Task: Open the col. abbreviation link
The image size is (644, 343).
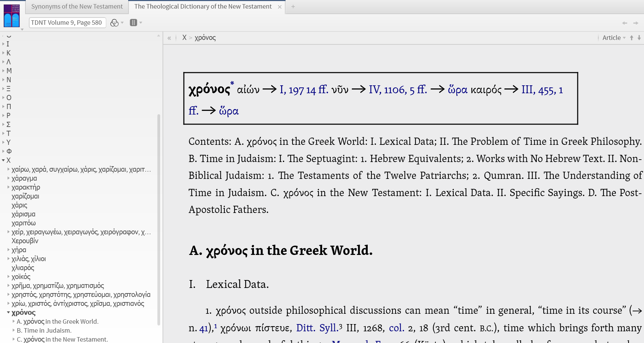Action: [x=396, y=328]
